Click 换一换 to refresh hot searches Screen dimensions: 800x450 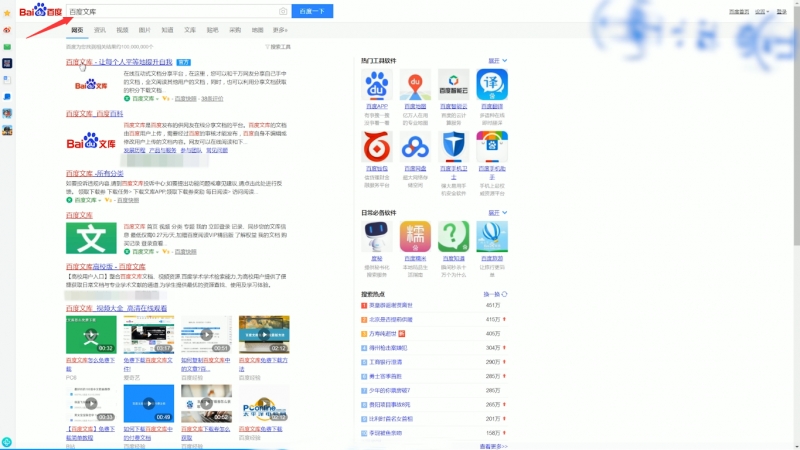[x=492, y=294]
